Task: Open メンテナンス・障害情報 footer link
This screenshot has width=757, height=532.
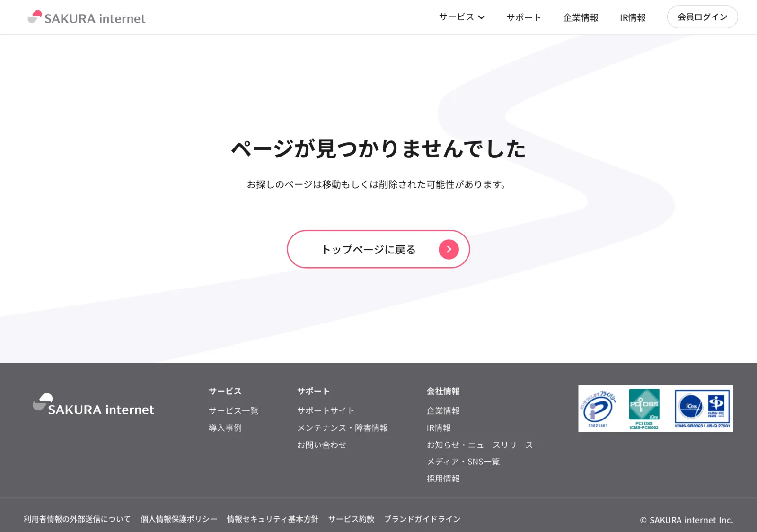Action: tap(343, 427)
